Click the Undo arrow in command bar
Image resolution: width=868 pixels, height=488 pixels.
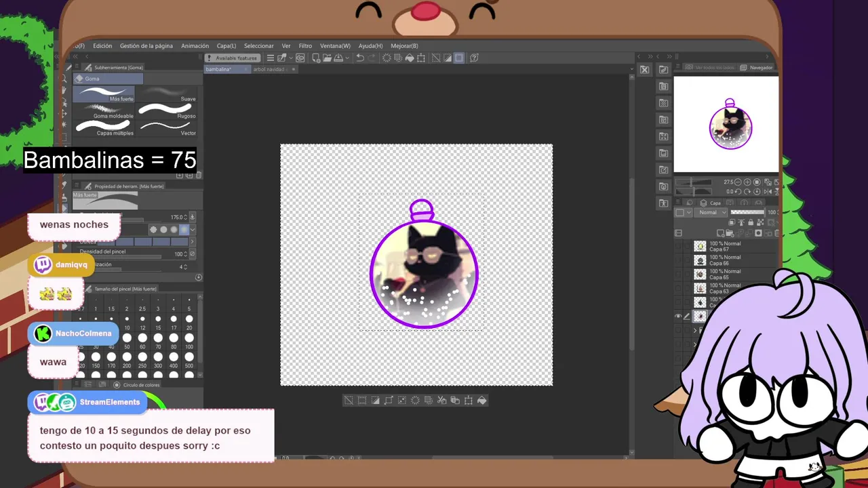tap(360, 58)
